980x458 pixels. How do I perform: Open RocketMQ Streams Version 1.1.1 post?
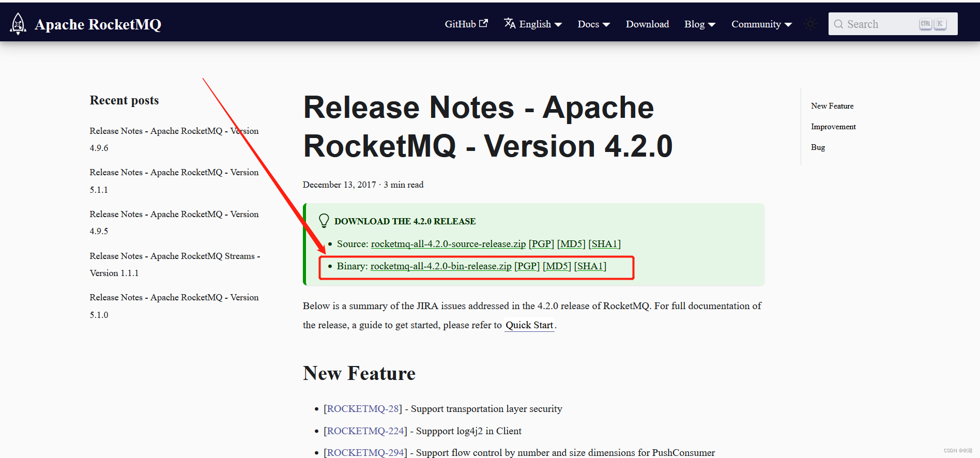click(175, 264)
